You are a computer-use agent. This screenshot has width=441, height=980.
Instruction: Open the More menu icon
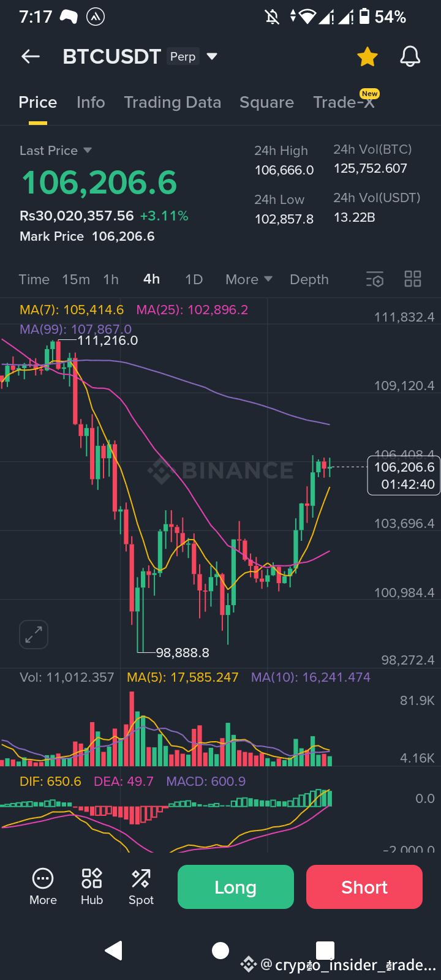coord(43,886)
